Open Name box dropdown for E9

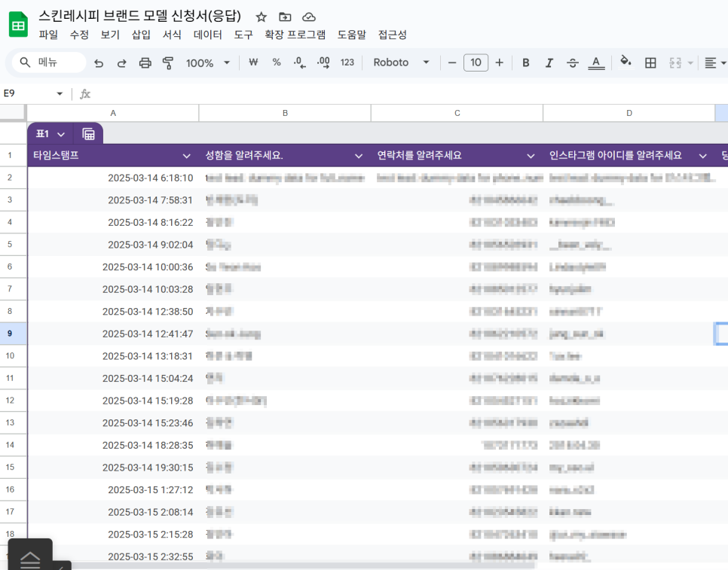60,93
